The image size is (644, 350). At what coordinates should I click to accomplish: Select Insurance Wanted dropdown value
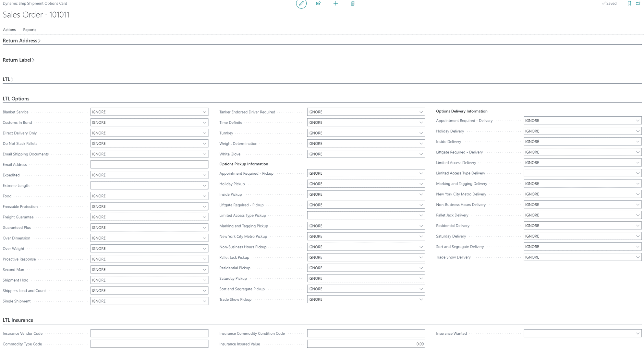(x=582, y=333)
